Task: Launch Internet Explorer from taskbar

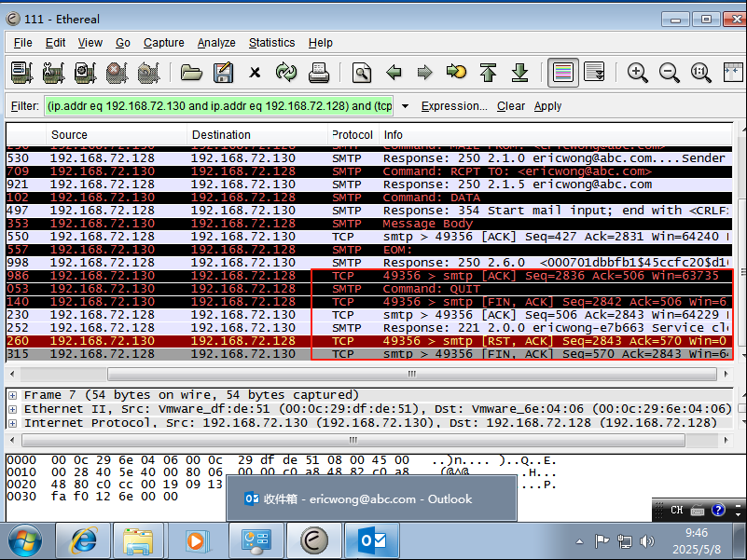Action: point(83,541)
